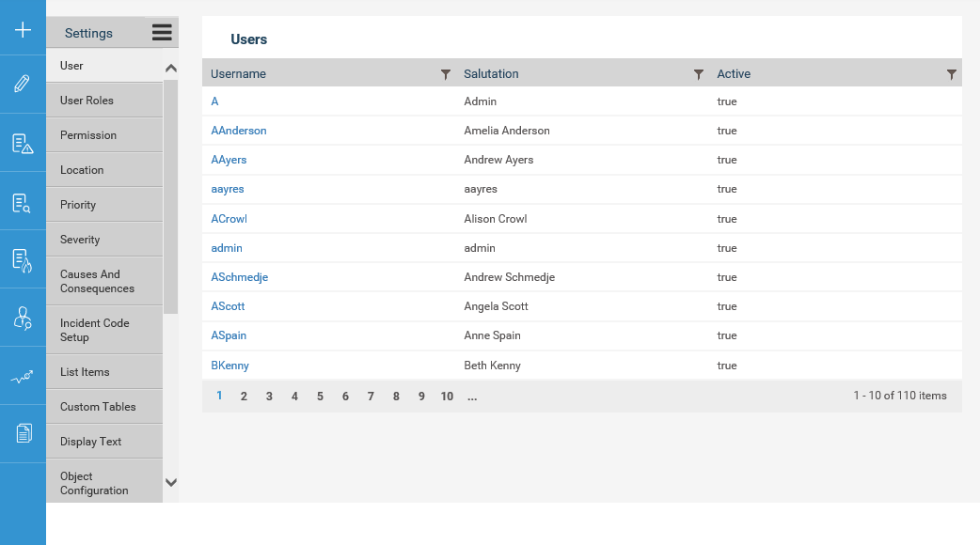The height and width of the screenshot is (545, 980).
Task: Open the Salutation column filter
Action: coord(699,74)
